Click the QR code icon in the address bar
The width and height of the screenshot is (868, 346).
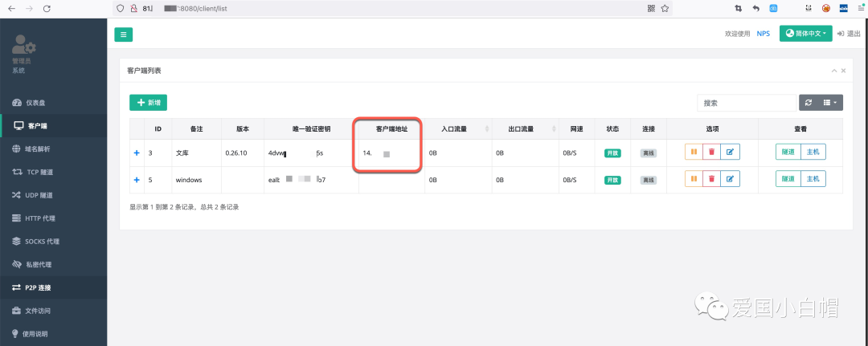(652, 8)
